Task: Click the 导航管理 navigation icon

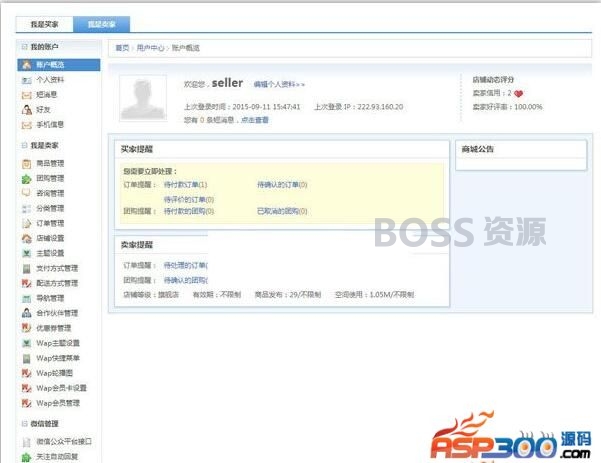Action: [x=26, y=298]
